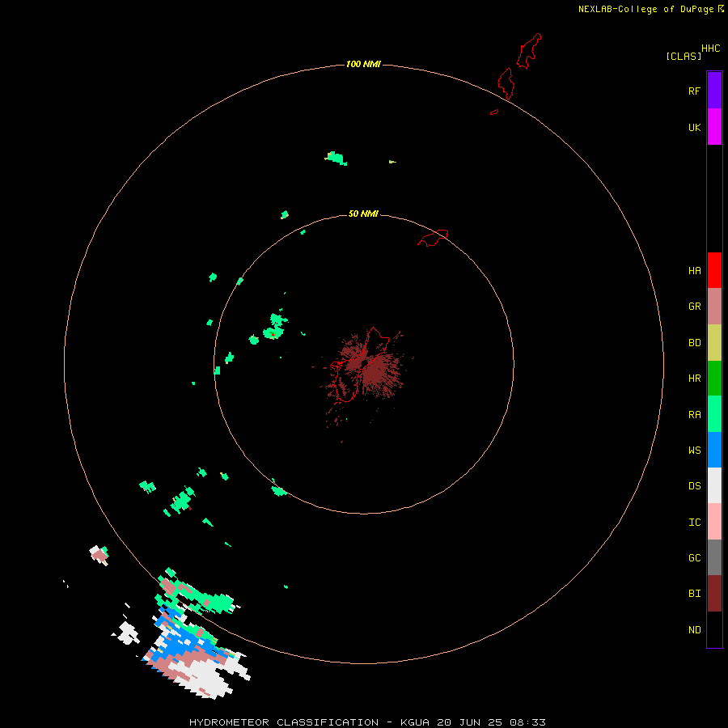Click the HHC product label
Viewport: 728px width, 728px height.
click(x=711, y=49)
